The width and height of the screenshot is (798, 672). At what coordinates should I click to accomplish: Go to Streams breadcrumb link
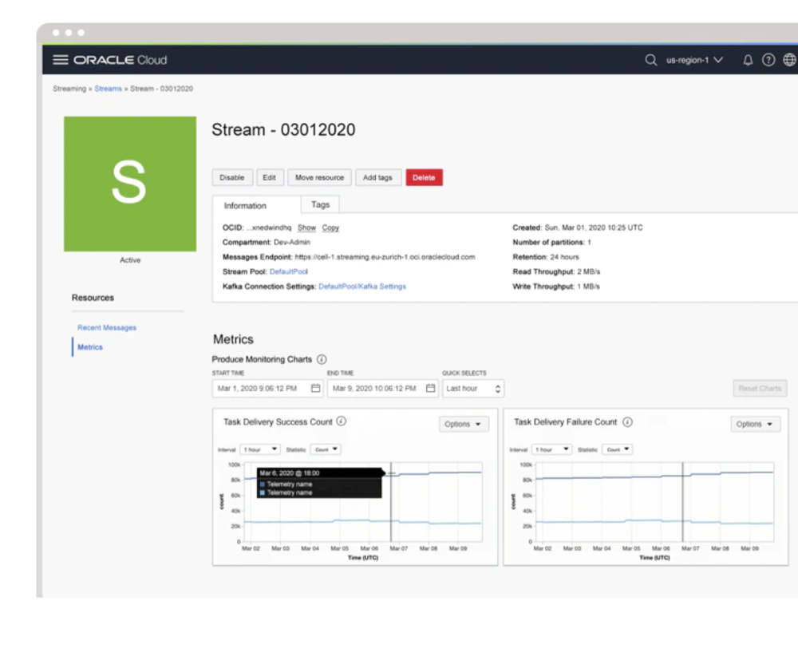109,89
